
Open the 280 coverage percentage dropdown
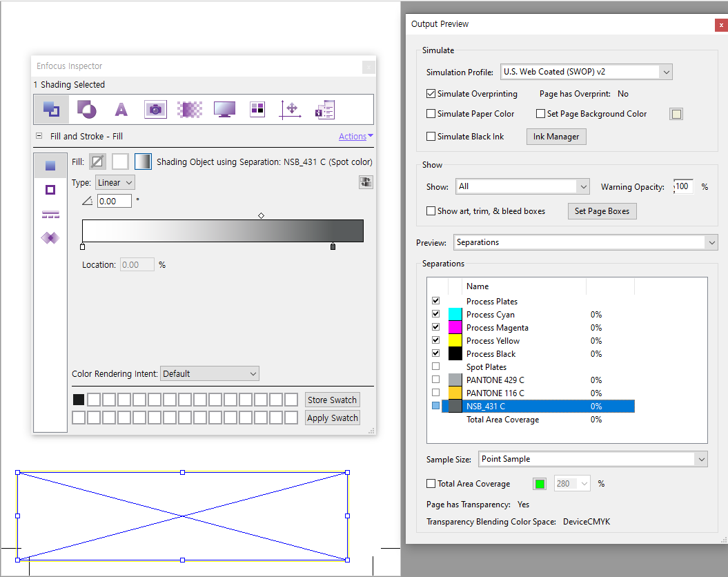click(572, 484)
